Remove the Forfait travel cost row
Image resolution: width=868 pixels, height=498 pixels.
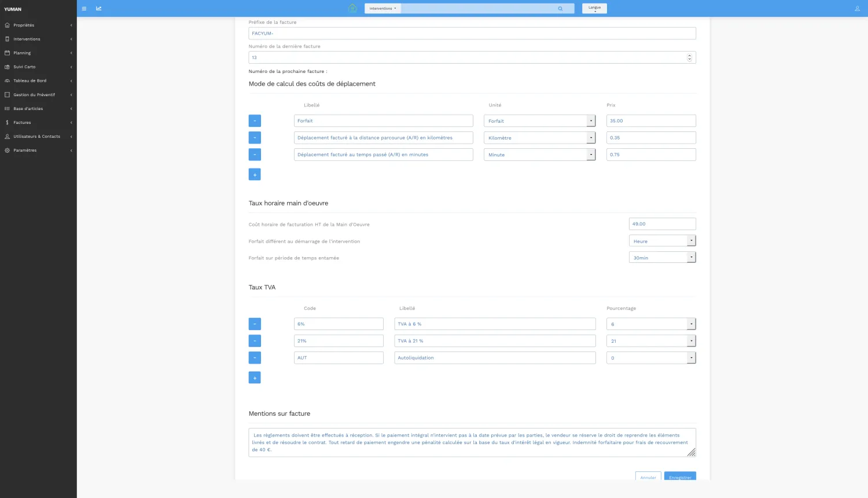(x=255, y=121)
